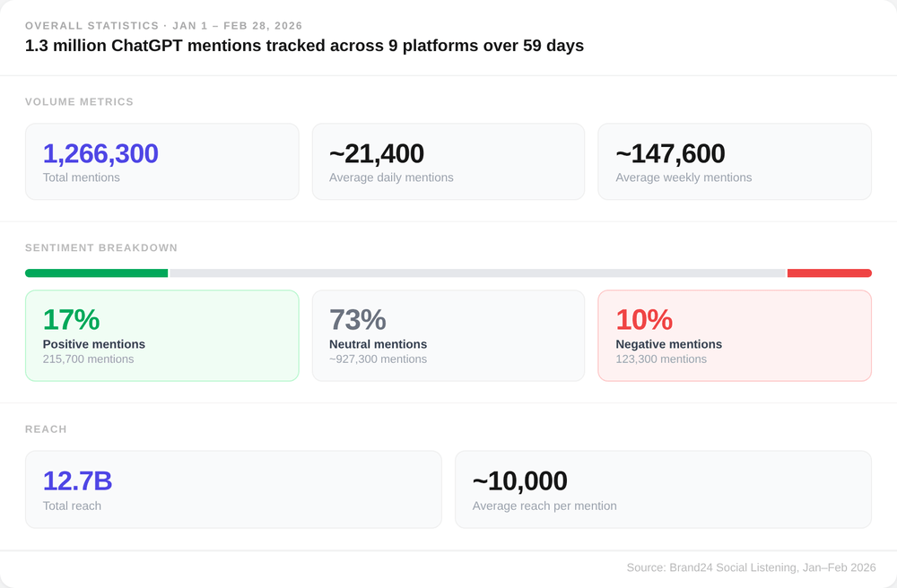
Task: Click the red negative segment of sentiment bar
Action: pos(829,273)
